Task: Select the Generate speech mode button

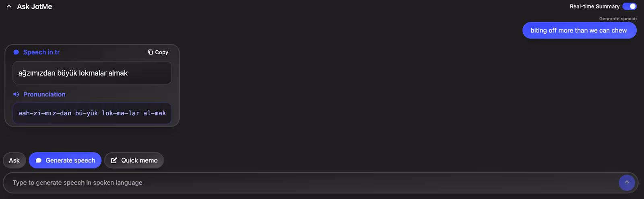Action: [x=65, y=160]
